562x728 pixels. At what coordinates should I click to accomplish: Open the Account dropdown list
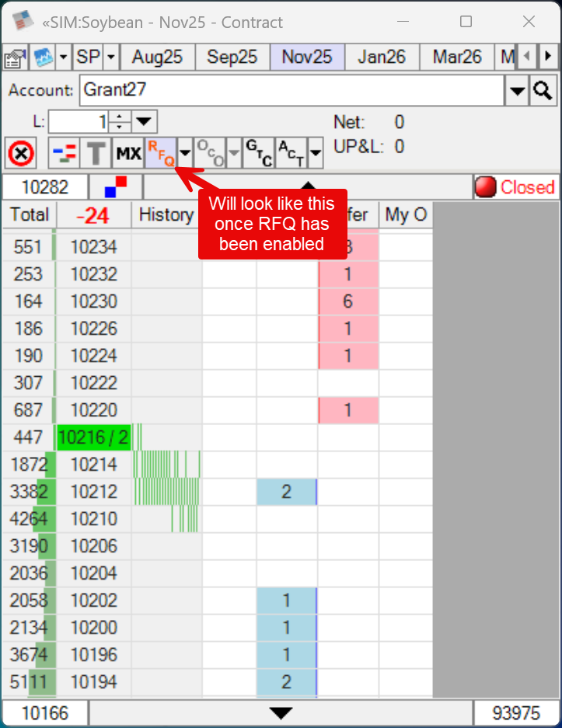[x=517, y=91]
